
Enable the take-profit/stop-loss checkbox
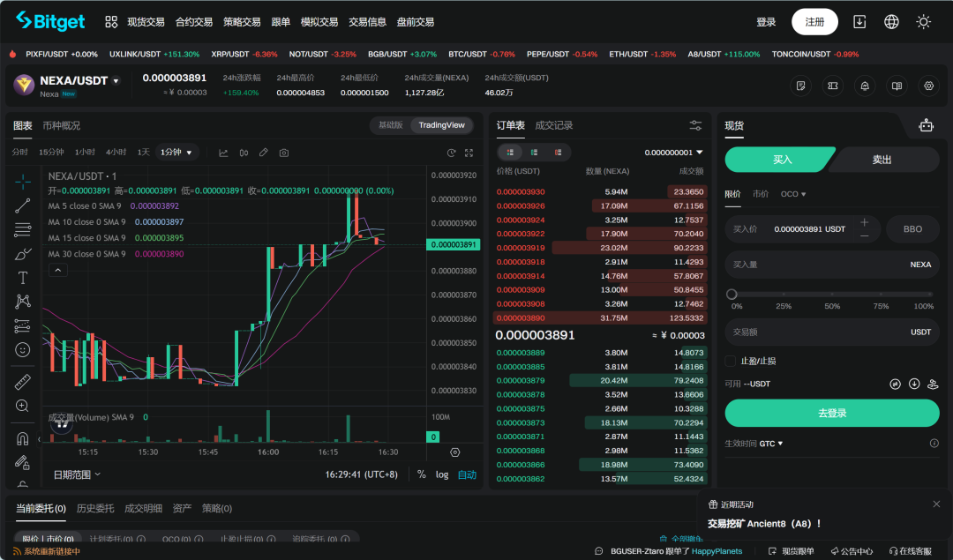[731, 362]
